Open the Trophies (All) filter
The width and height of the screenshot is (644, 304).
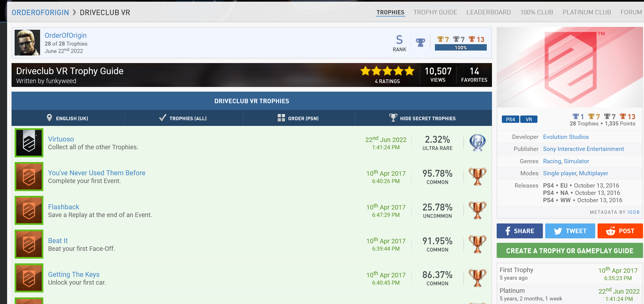pos(183,118)
